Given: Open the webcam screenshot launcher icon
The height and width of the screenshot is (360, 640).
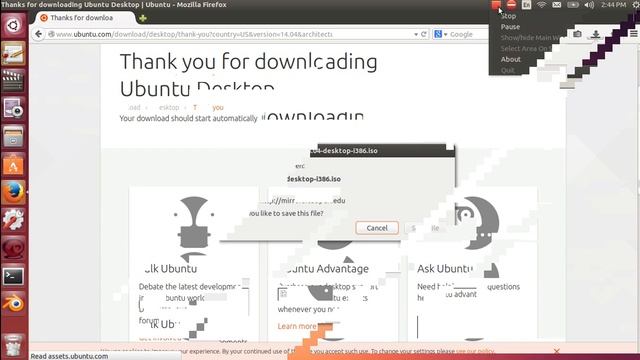Looking at the screenshot, I should 13,108.
